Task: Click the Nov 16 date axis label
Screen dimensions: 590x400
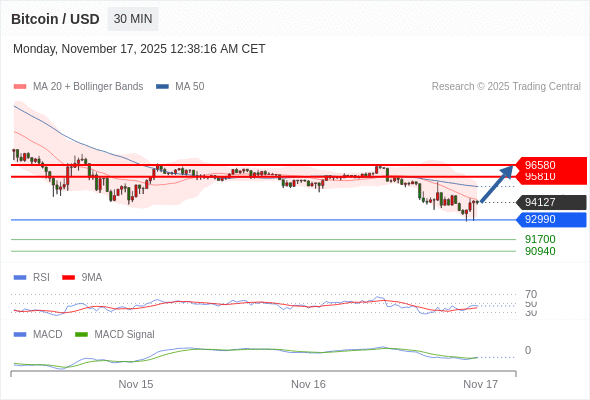Action: 308,384
